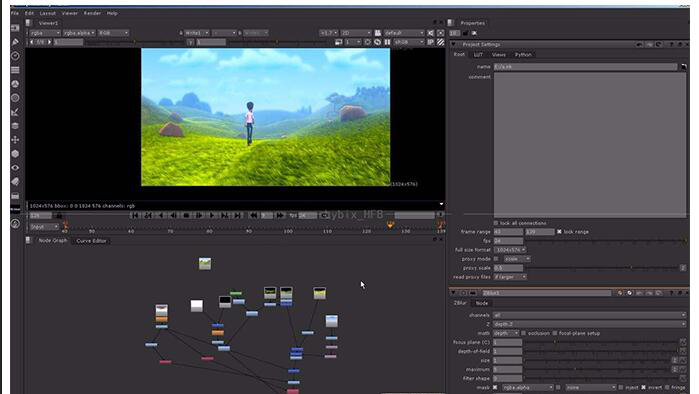The height and width of the screenshot is (394, 699).
Task: Switch to the LUT tab
Action: click(x=478, y=55)
